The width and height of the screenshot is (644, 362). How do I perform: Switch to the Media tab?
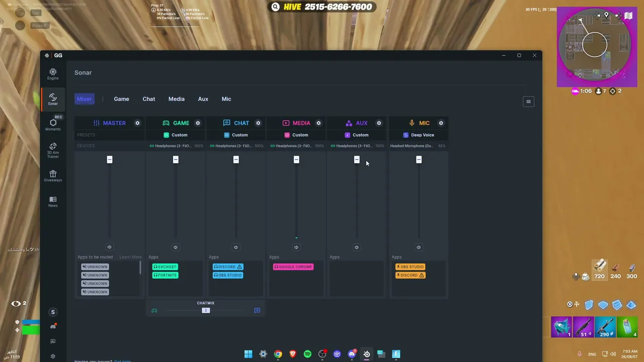(177, 99)
